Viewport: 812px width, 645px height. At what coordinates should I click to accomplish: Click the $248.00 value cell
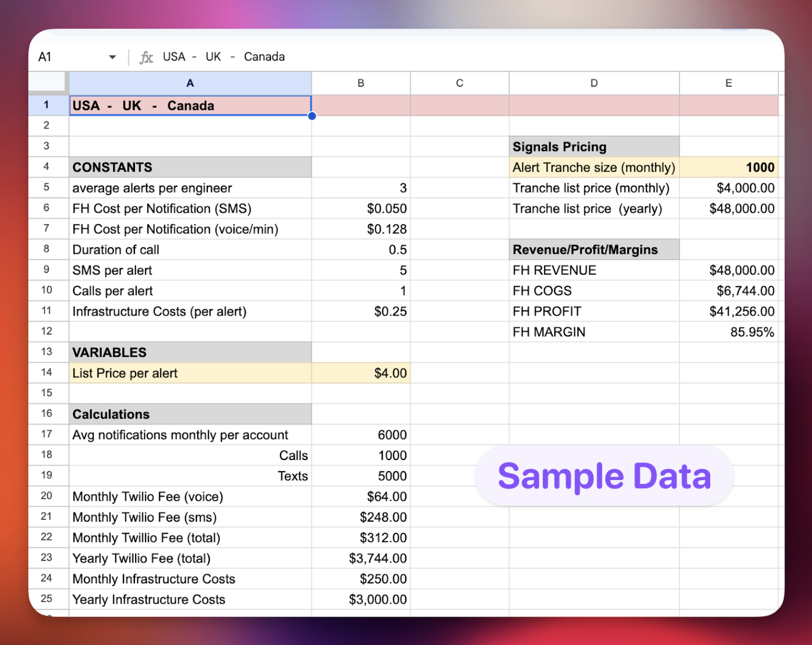click(361, 517)
